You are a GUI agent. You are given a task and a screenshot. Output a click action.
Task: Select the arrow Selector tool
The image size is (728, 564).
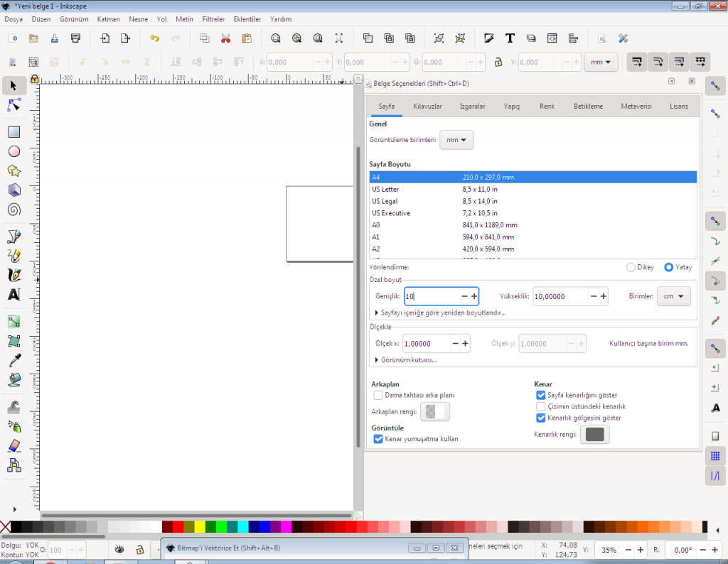(14, 85)
